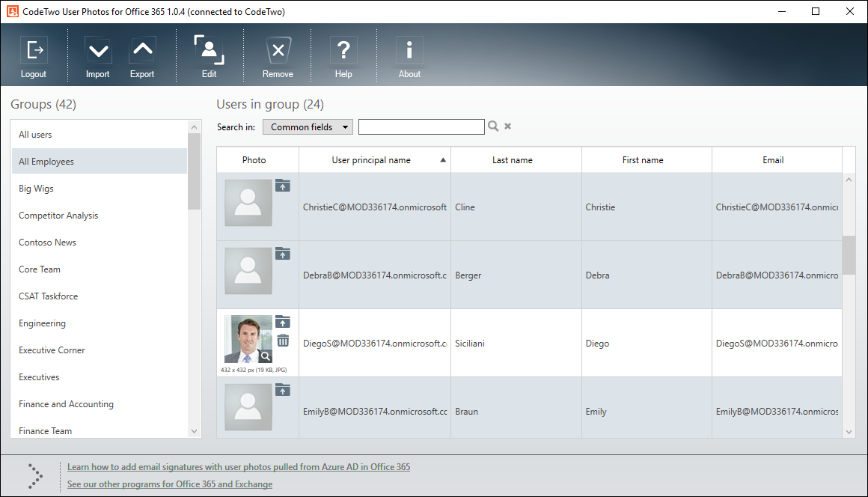Open the About toolbar icon
The height and width of the screenshot is (497, 868).
pos(409,56)
